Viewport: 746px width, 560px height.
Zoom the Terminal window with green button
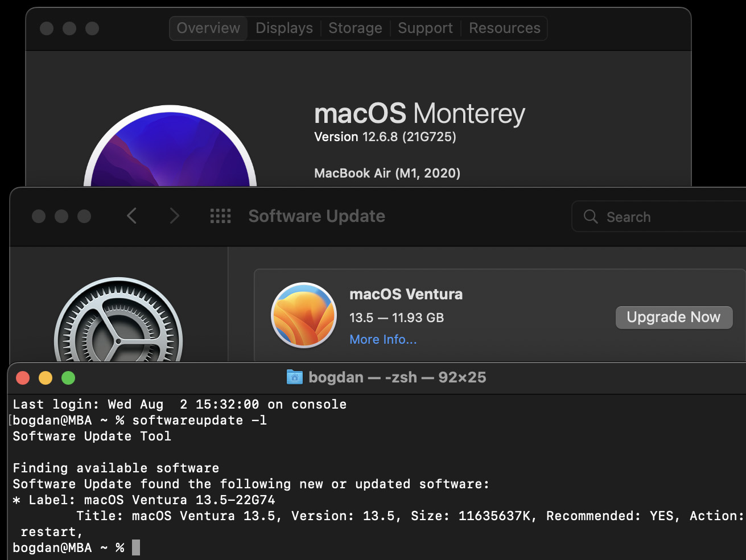coord(68,378)
